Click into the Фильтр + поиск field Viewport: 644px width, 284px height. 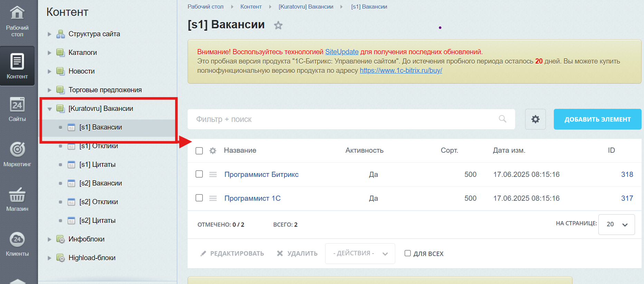pos(345,120)
